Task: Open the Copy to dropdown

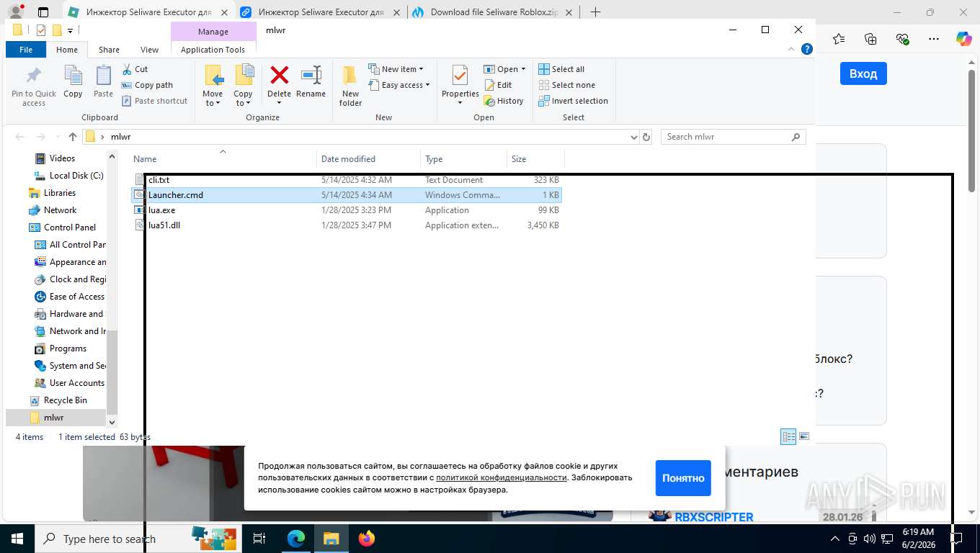Action: tap(243, 86)
